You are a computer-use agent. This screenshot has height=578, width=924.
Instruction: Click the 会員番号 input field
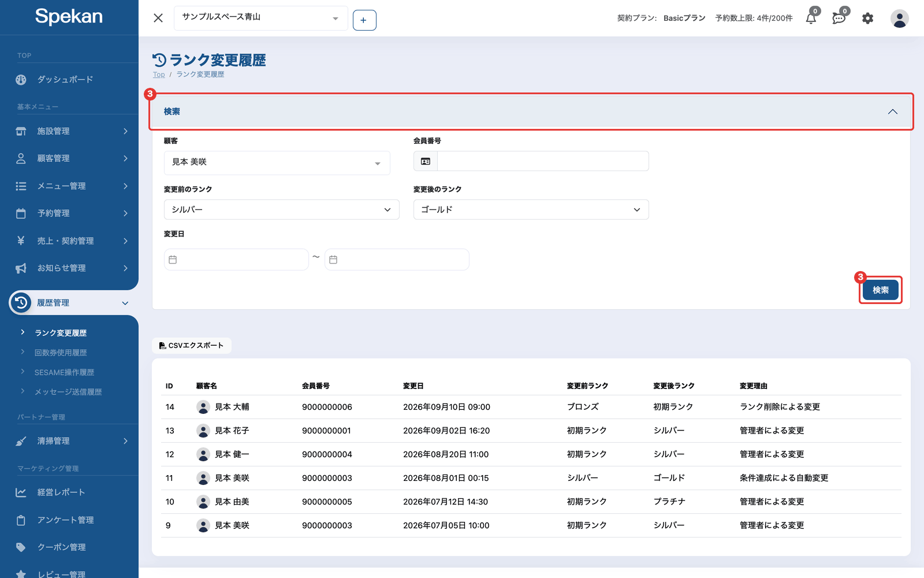[x=543, y=161]
